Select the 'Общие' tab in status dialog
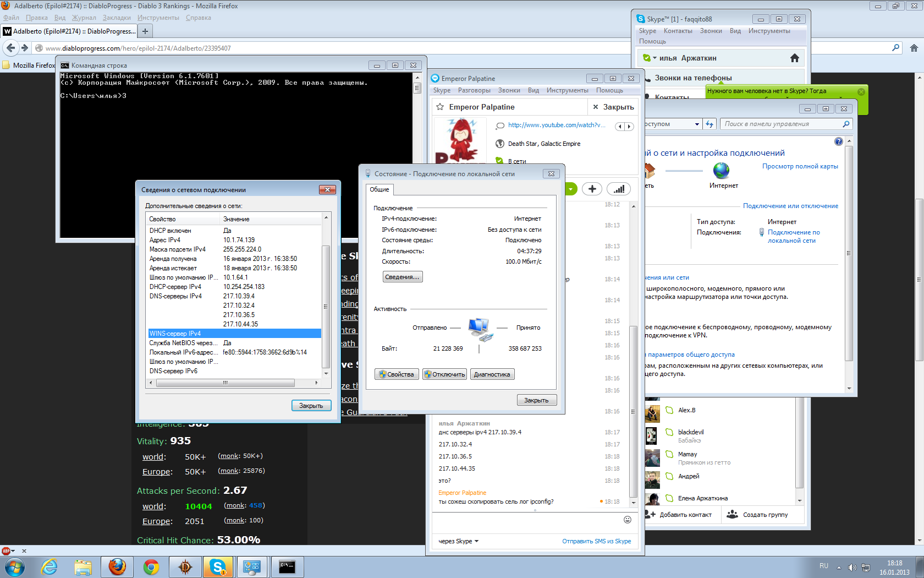Viewport: 924px width, 578px height. (x=380, y=189)
